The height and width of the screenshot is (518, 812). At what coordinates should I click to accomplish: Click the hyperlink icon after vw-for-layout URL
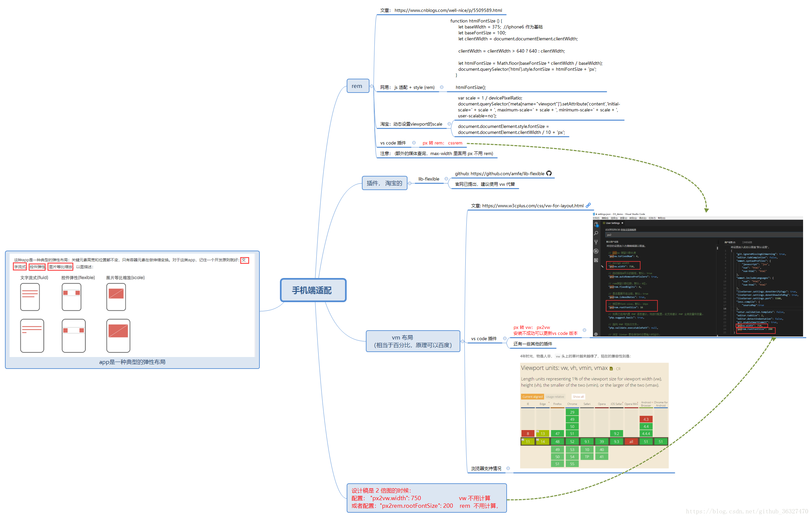589,205
